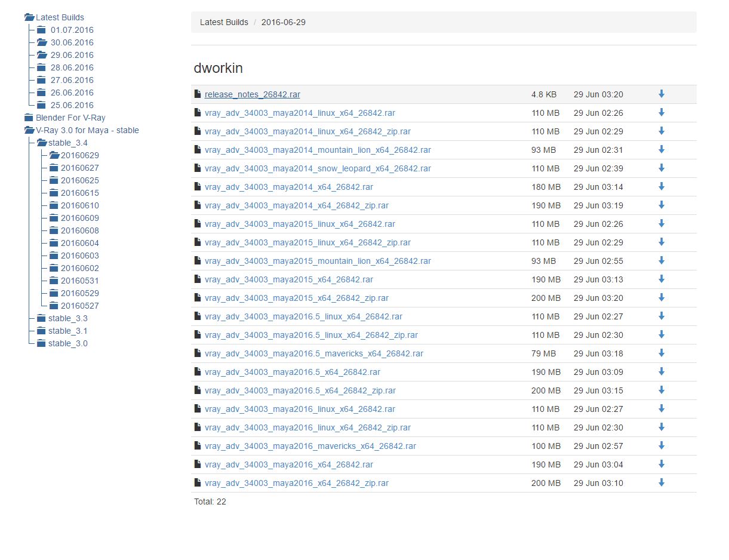Open vray_adv_34003_maya2016_linux_x64_26842_zip.rar link
Screen dimensions: 729x560
[307, 427]
